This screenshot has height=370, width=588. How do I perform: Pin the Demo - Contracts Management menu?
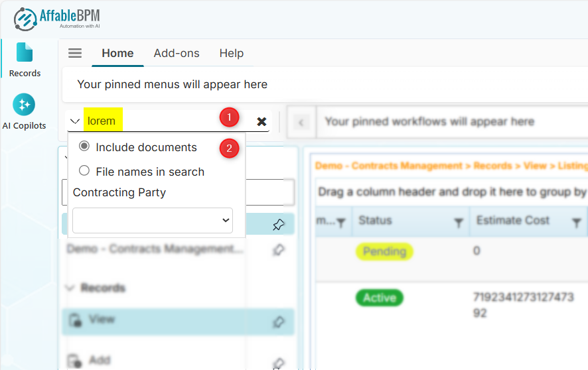278,250
